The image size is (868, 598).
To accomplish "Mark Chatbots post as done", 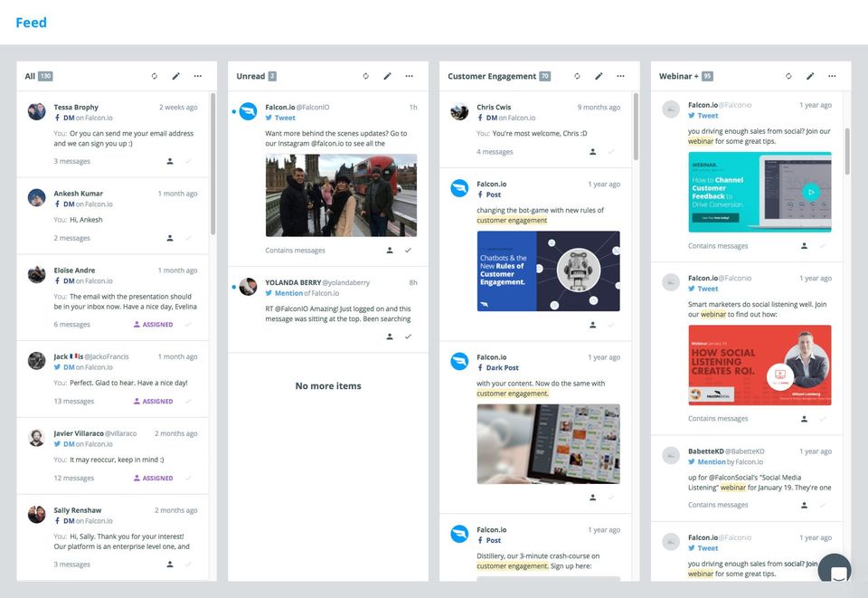I will click(611, 325).
